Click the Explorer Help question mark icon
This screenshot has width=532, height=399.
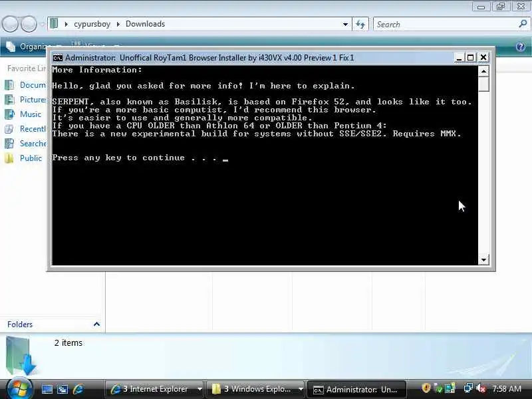click(521, 47)
